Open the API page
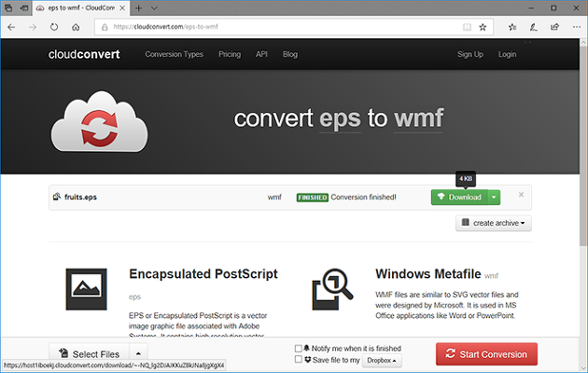 point(261,54)
